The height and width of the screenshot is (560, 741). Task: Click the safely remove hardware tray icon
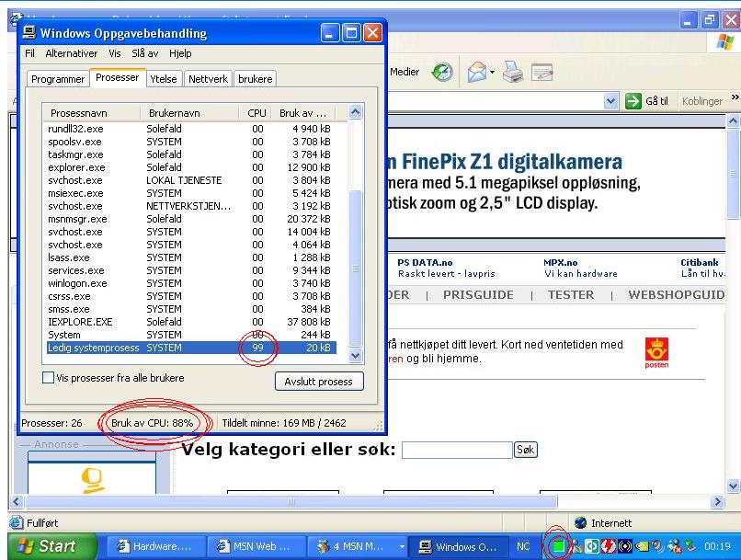pyautogui.click(x=690, y=546)
